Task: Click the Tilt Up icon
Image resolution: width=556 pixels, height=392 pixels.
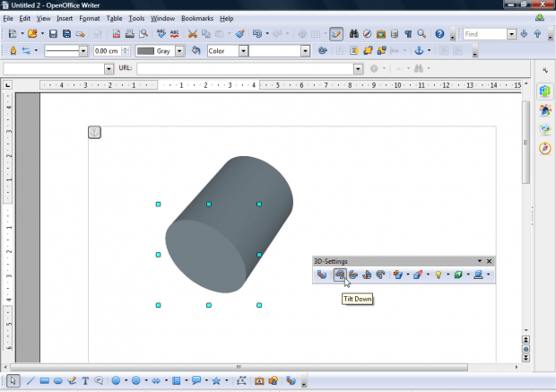Action: [x=354, y=274]
